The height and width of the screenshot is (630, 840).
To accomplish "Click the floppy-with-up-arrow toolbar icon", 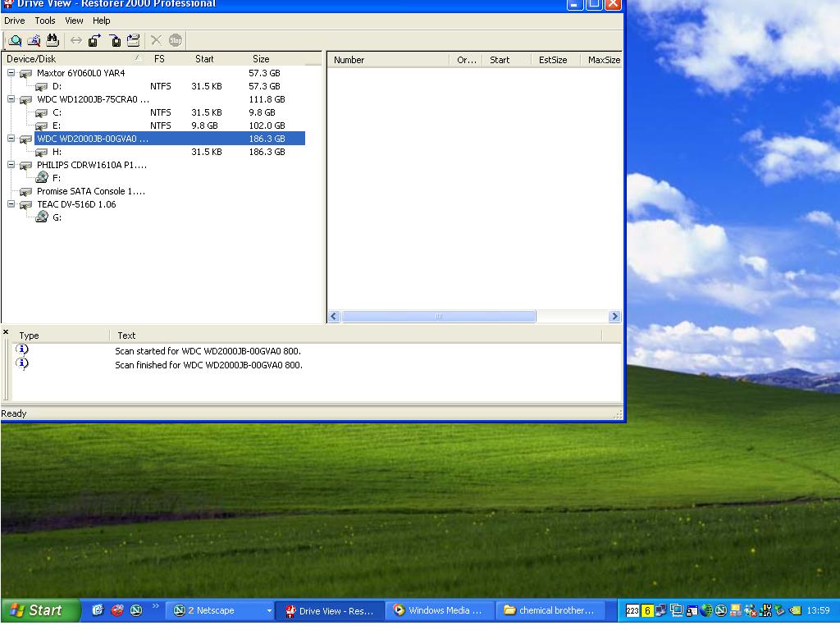I will [95, 40].
